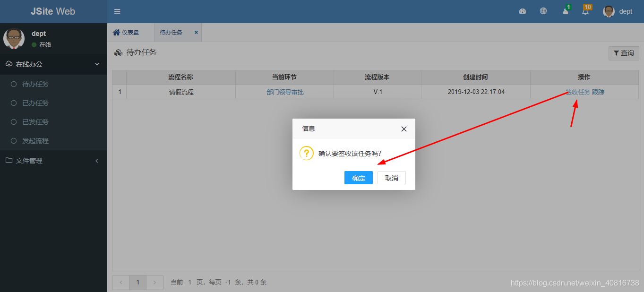Click the globe language icon
Viewport: 644px width, 292px height.
543,11
